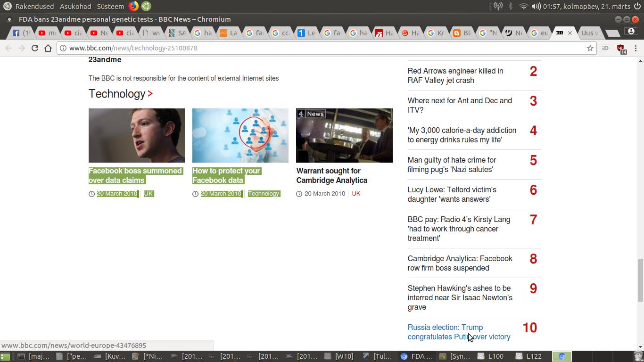644x362 pixels.
Task: Open the Kirsty Lang BBC pay story
Action: click(x=459, y=229)
